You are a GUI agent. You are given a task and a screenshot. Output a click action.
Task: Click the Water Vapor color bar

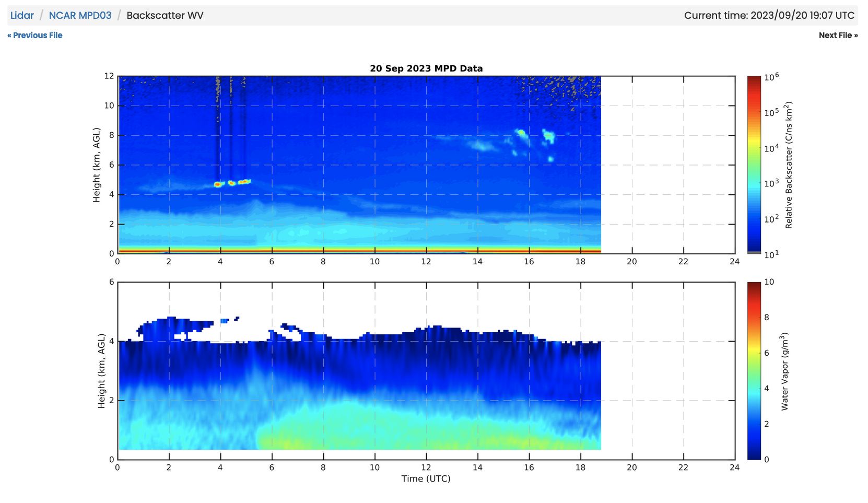tap(754, 371)
